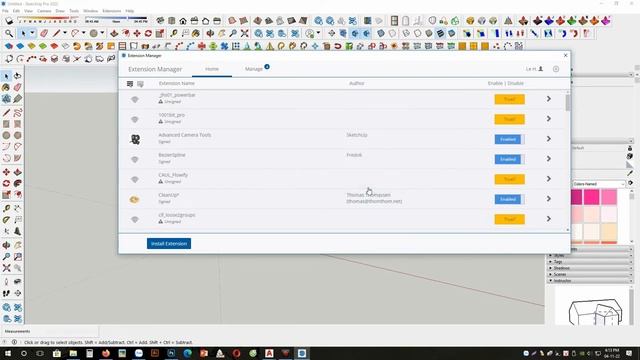The image size is (640, 360).
Task: Click the Advanced Camera Tools extension icon
Action: [x=135, y=139]
